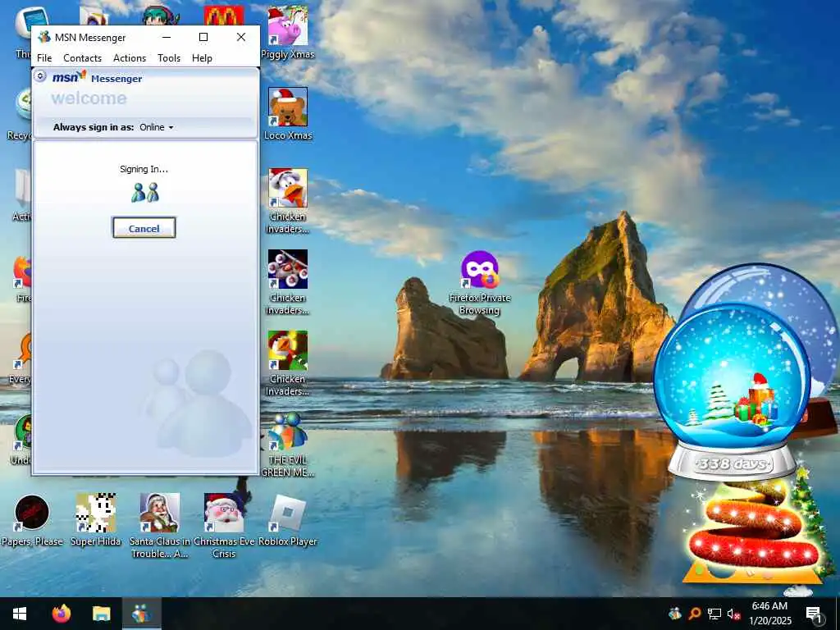Open the notification center icon
The width and height of the screenshot is (840, 630).
click(x=815, y=614)
